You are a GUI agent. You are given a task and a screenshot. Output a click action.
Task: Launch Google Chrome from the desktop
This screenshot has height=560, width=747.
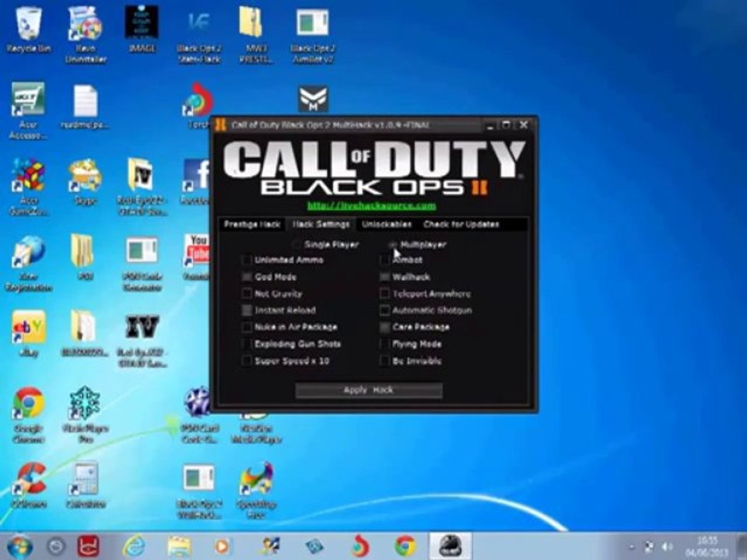(x=28, y=415)
